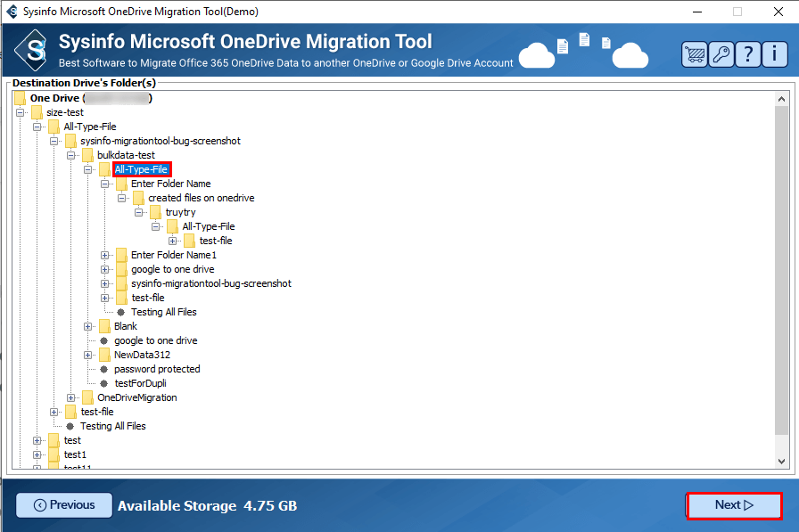Click the OneDriveMigration folder icon

click(88, 397)
